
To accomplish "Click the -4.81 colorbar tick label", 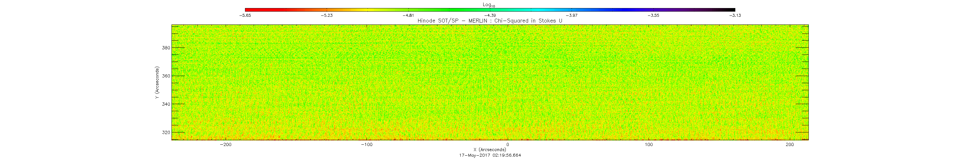I will [x=408, y=15].
